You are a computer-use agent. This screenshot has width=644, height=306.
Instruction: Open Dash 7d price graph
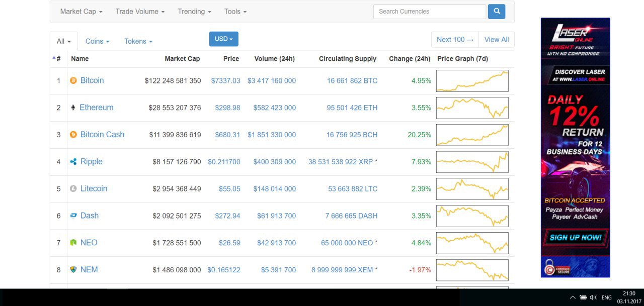tap(472, 216)
